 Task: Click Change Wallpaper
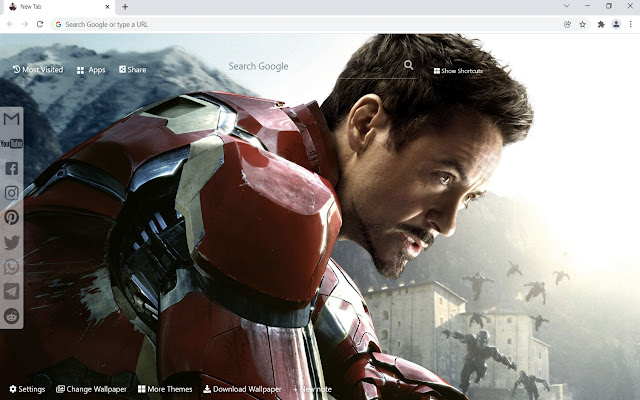coord(91,389)
